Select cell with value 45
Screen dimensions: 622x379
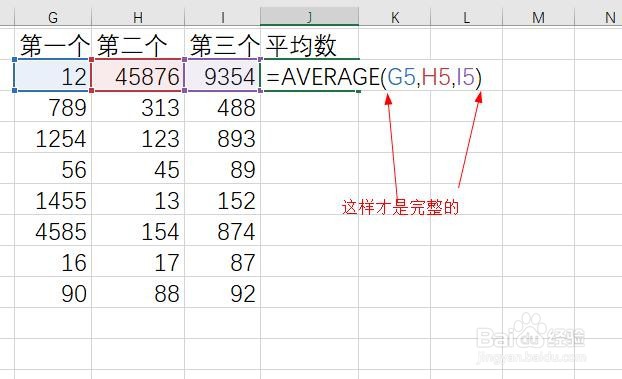tap(138, 168)
